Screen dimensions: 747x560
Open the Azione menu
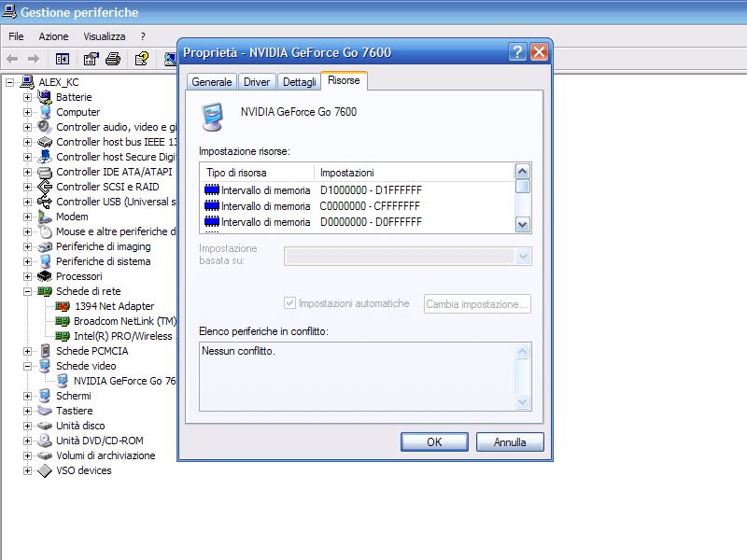[x=53, y=36]
